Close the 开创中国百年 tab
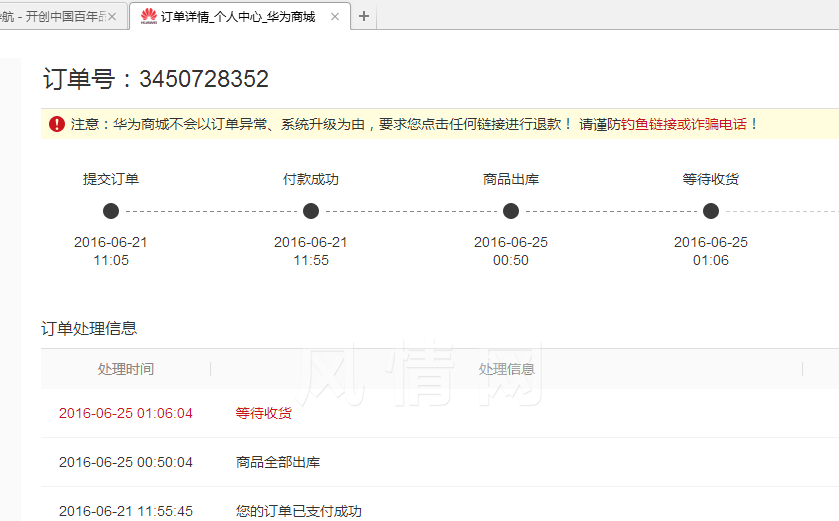 [x=112, y=17]
